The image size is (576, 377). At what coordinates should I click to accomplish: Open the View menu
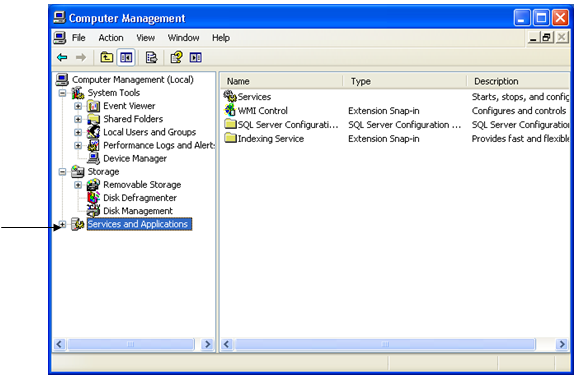145,38
